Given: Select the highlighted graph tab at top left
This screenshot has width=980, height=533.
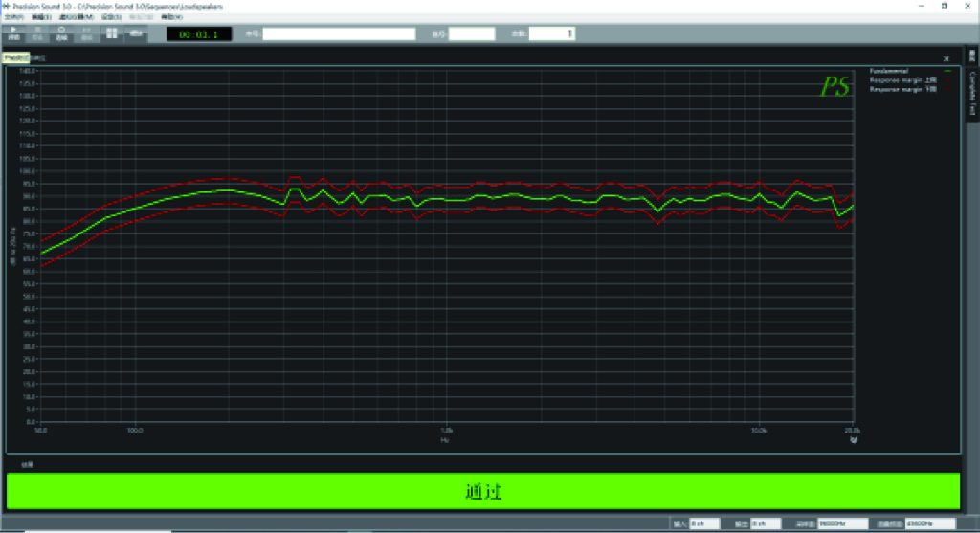Looking at the screenshot, I should tap(15, 58).
